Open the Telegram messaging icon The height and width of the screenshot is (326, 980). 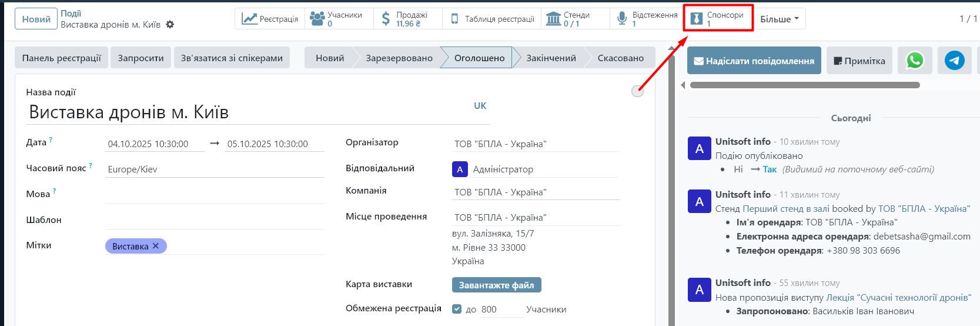click(954, 61)
